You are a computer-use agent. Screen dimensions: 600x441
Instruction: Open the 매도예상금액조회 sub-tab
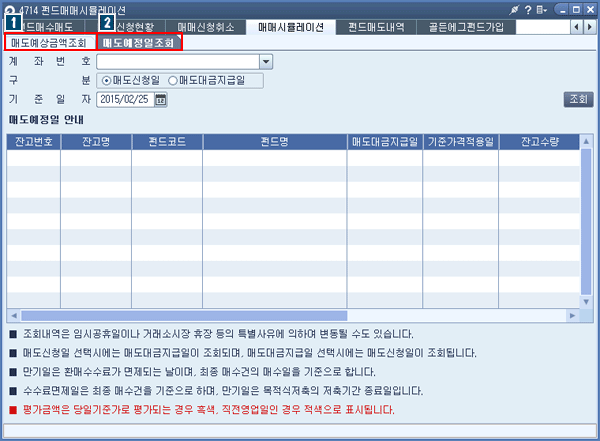pos(49,42)
